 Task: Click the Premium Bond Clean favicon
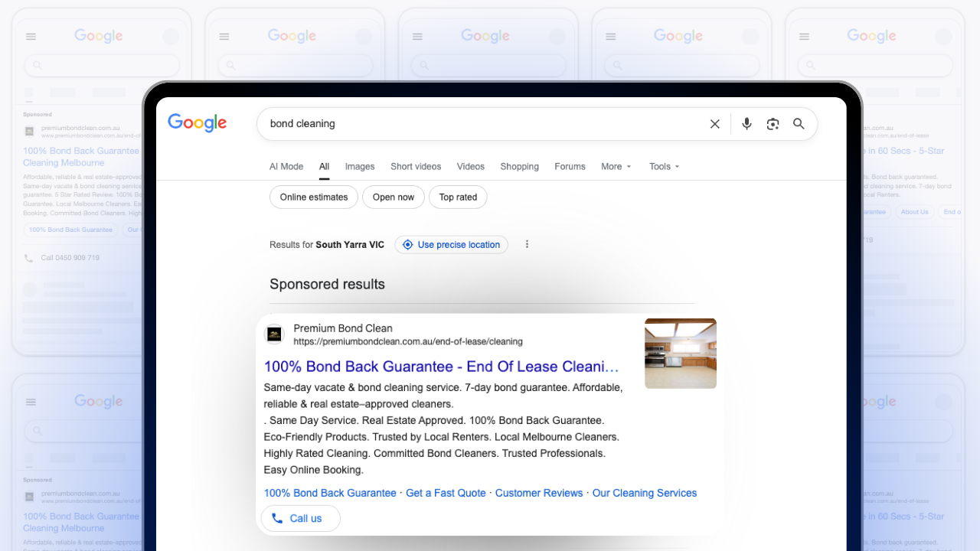pos(274,334)
